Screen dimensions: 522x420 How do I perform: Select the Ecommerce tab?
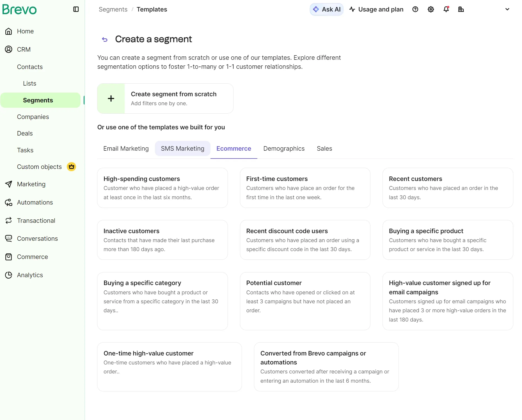click(x=234, y=148)
